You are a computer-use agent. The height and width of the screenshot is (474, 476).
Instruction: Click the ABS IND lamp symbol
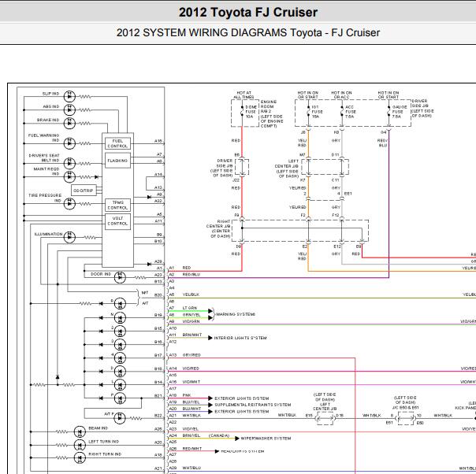tap(69, 109)
